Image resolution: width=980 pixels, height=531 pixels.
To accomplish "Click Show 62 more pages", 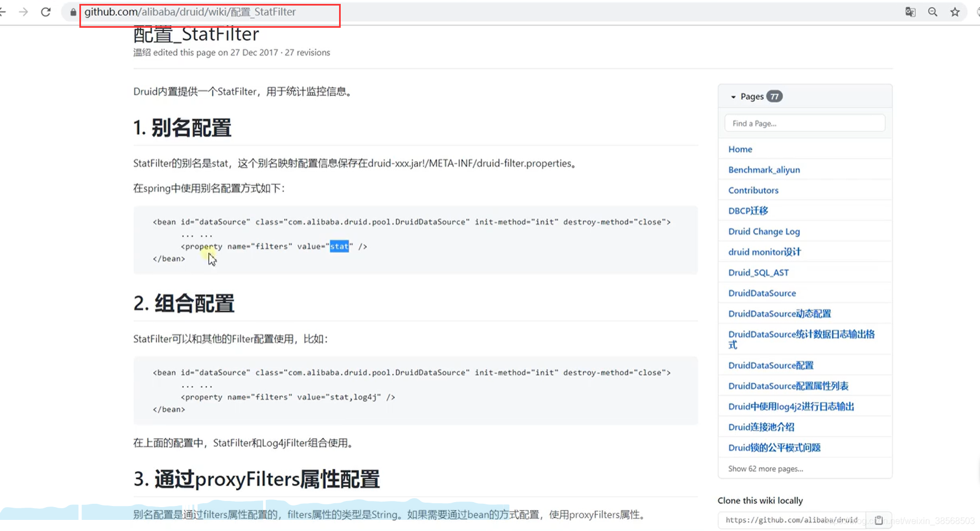I will coord(765,468).
